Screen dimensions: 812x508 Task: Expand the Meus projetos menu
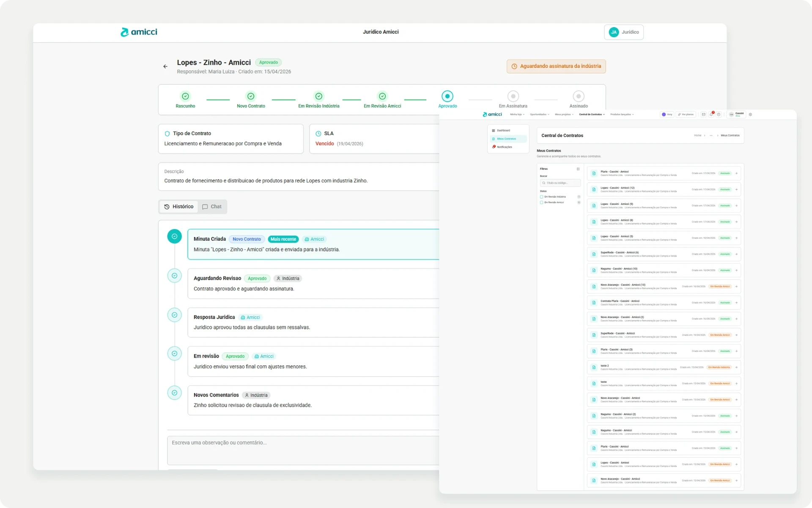(x=564, y=114)
